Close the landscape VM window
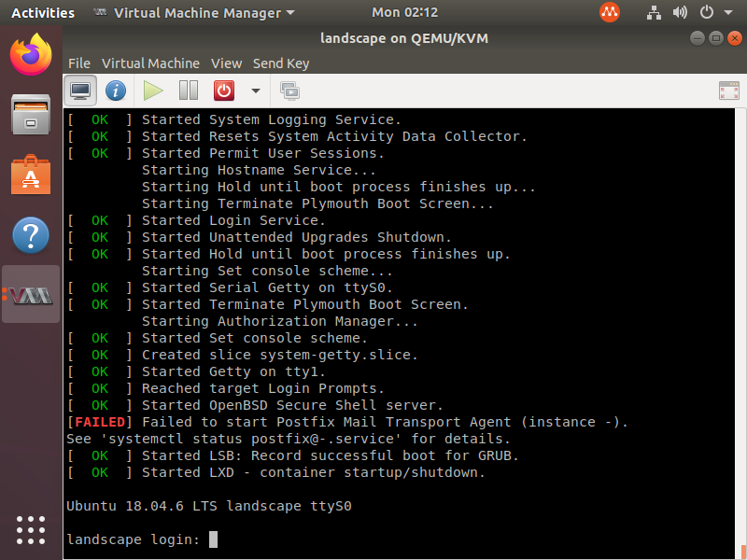 pyautogui.click(x=735, y=38)
